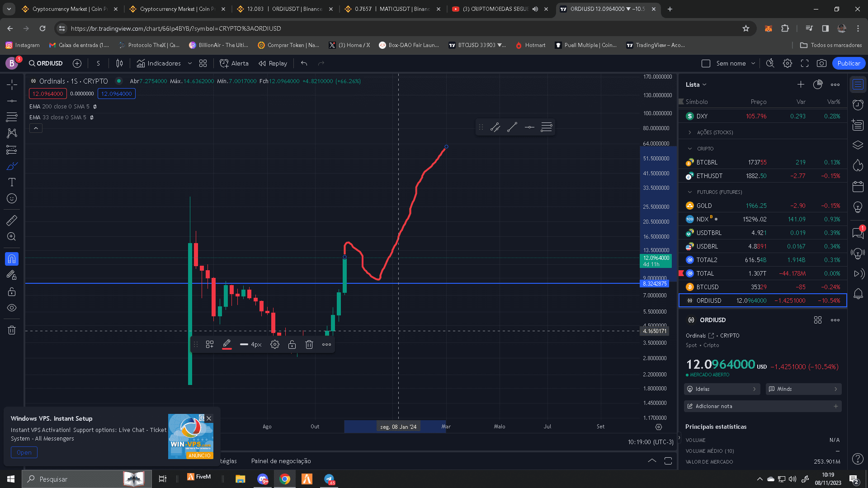Change the red line color swatch
The height and width of the screenshot is (488, 868).
(227, 344)
